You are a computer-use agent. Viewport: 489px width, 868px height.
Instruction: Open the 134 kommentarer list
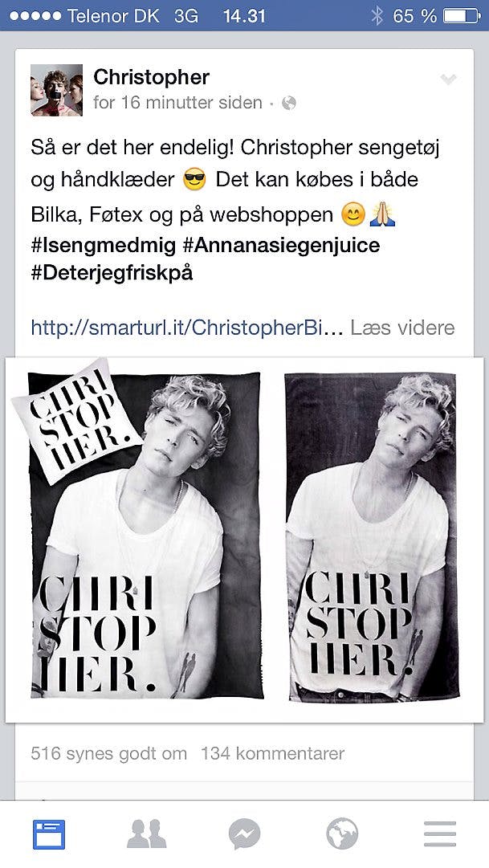click(x=272, y=753)
